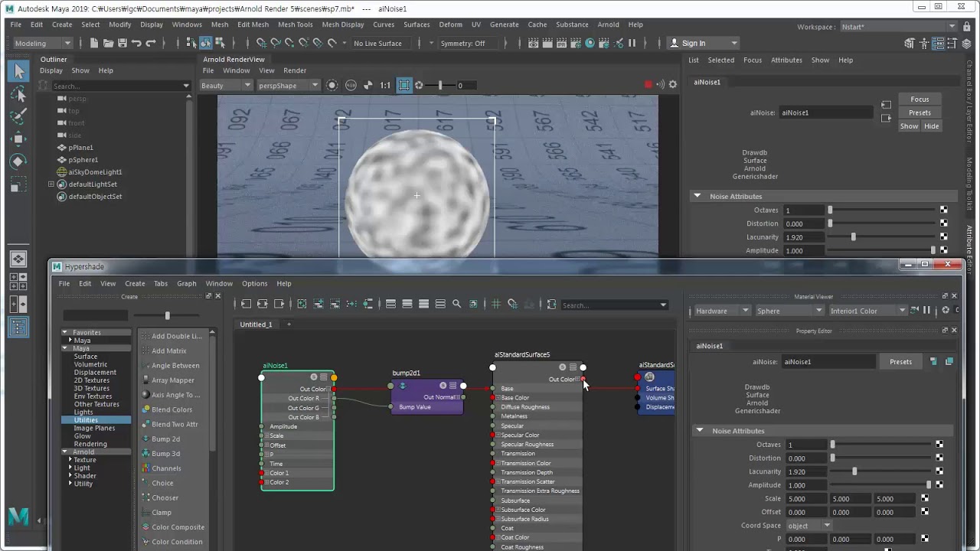Screen dimensions: 980x551
Task: Collapse the Noise Attributes section in Property Editor
Action: pos(699,431)
